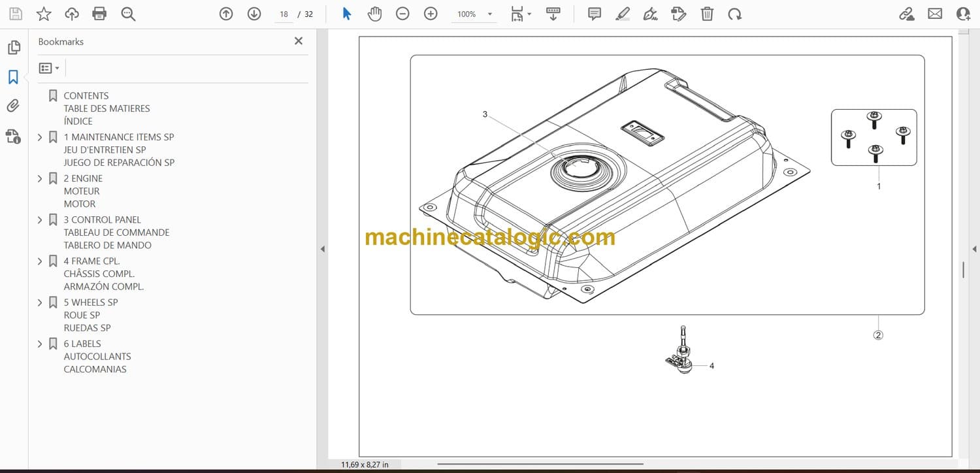Open the Page Thumbnails panel
The width and height of the screenshot is (980, 473).
[14, 48]
